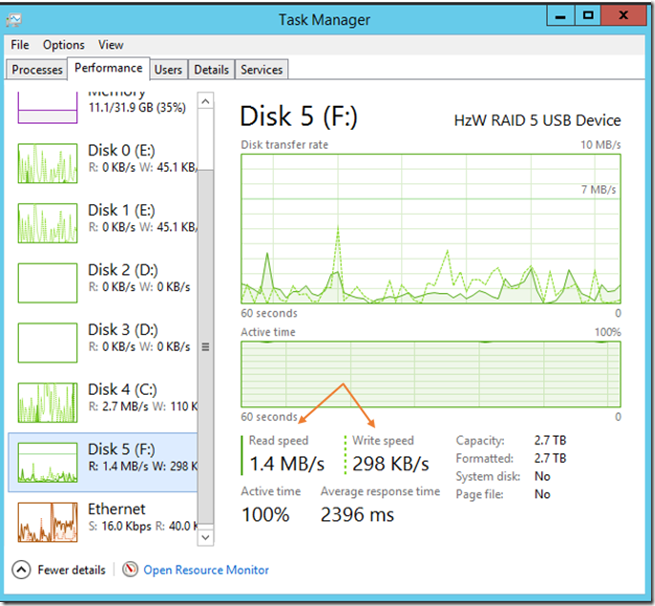655x606 pixels.
Task: Click the Write speed label
Action: [x=383, y=440]
